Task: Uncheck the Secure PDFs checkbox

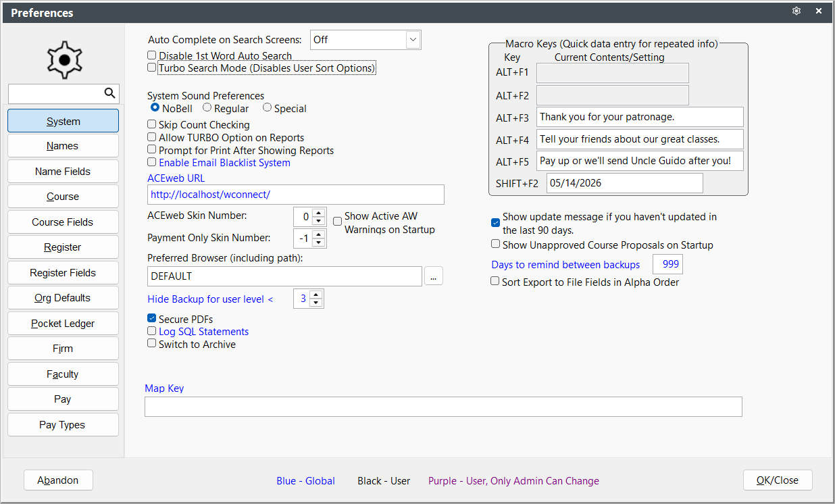Action: point(152,319)
